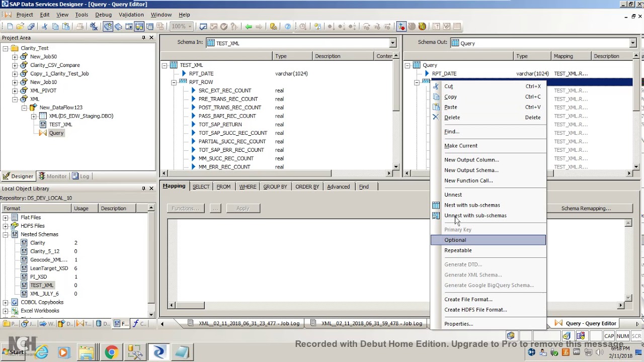Click the Delete X icon in context menu
The width and height of the screenshot is (644, 362).
436,117
